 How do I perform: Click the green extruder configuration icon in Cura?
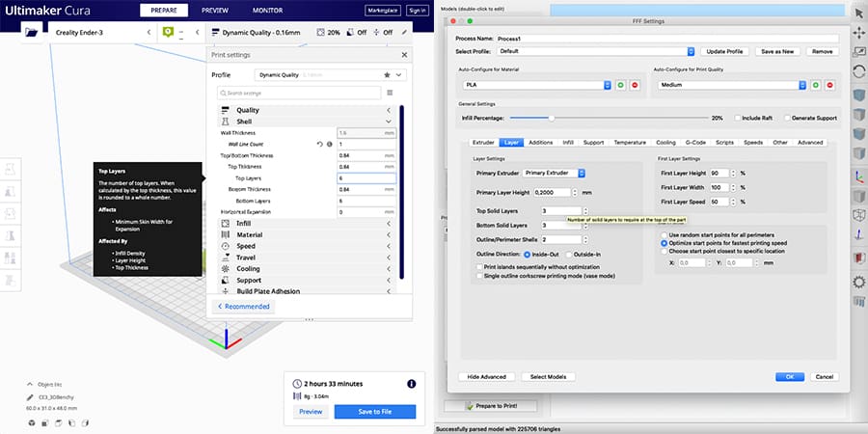[x=168, y=33]
